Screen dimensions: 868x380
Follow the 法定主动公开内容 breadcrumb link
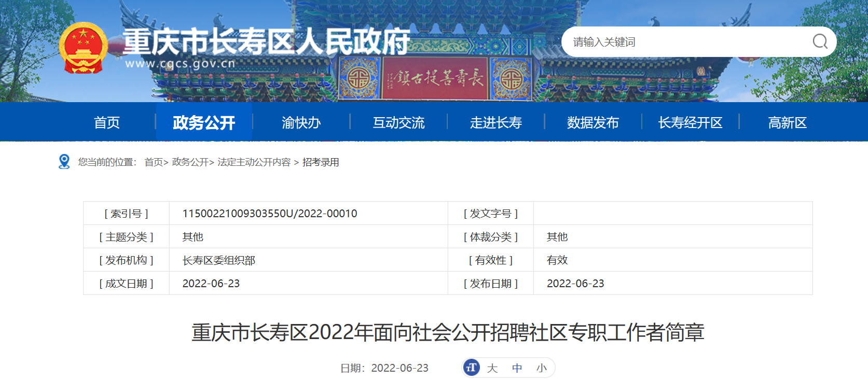pyautogui.click(x=254, y=162)
